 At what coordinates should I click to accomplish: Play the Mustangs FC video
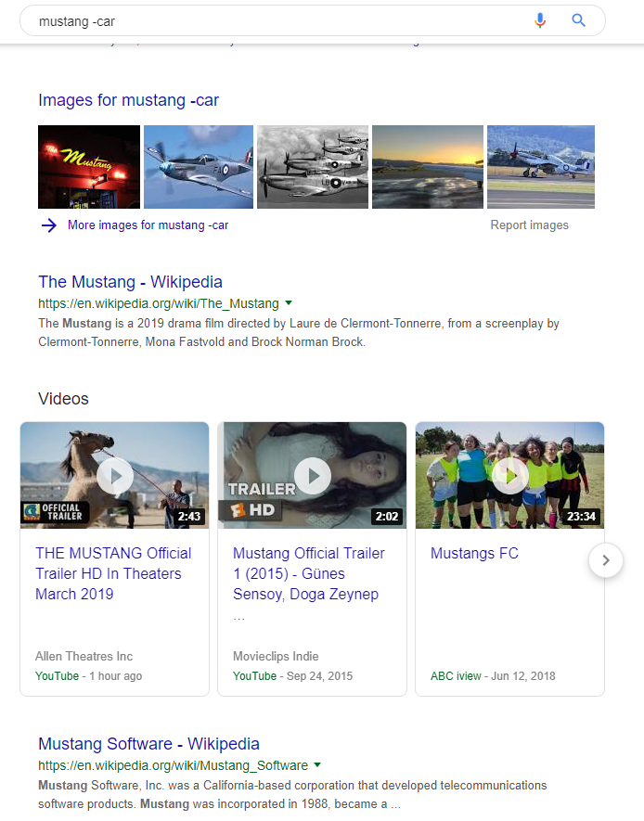pos(510,475)
